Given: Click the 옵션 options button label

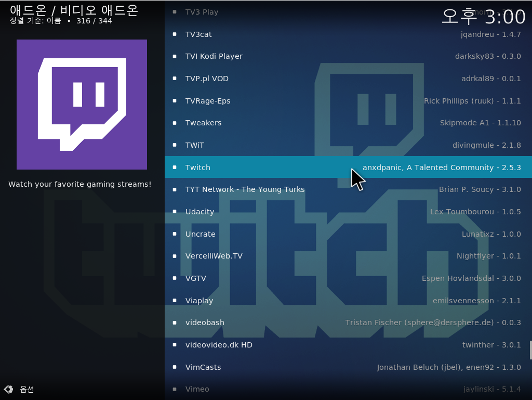Looking at the screenshot, I should (27, 389).
